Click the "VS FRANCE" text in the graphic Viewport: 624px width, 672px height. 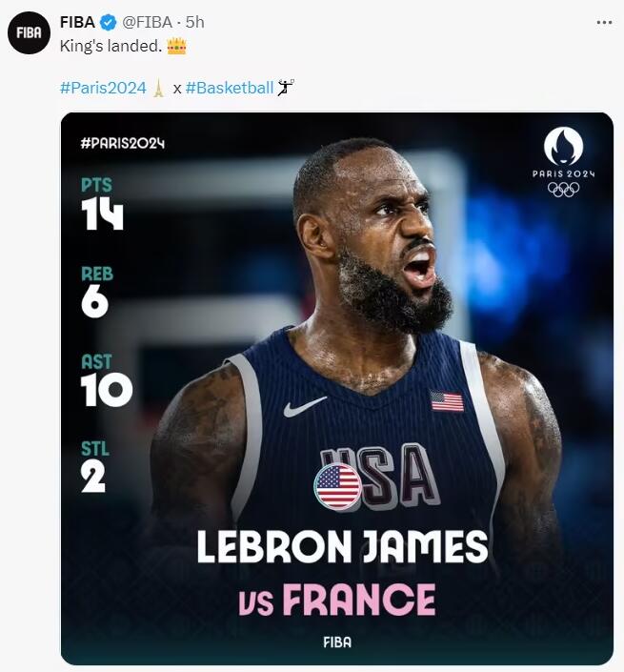click(336, 601)
